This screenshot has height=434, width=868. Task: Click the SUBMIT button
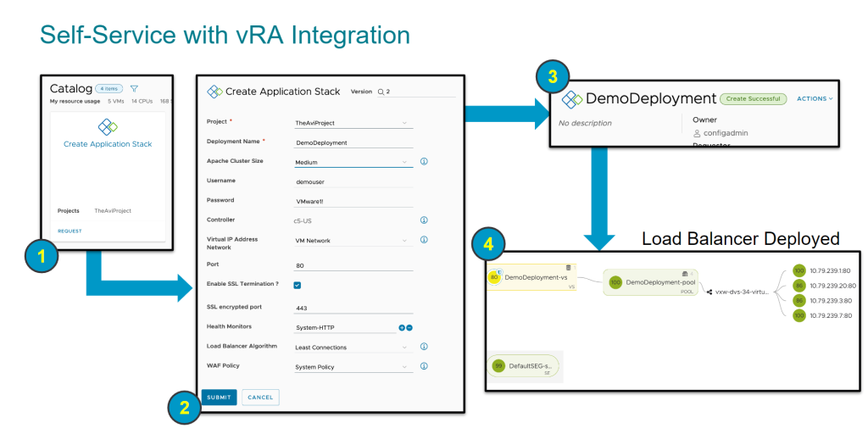coord(220,398)
